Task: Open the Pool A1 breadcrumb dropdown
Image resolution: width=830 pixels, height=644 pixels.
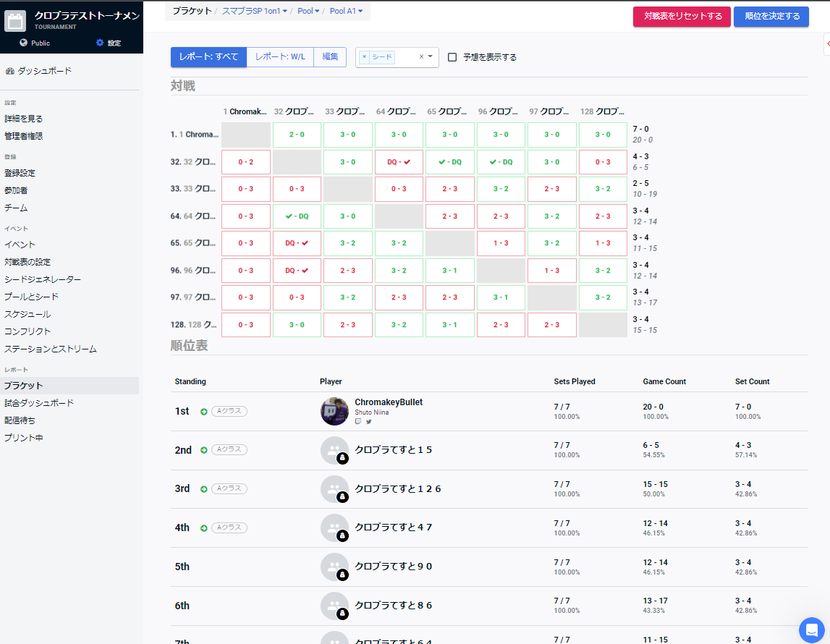Action: click(346, 11)
